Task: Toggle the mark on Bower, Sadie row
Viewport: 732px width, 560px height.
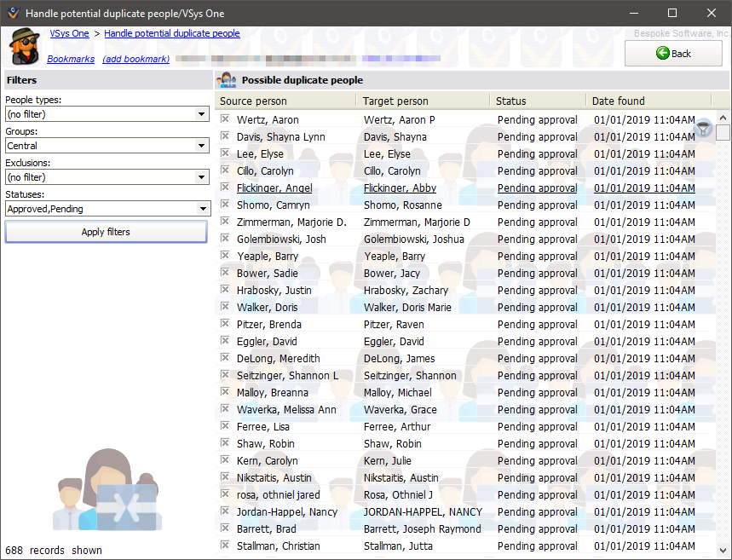Action: [x=225, y=273]
